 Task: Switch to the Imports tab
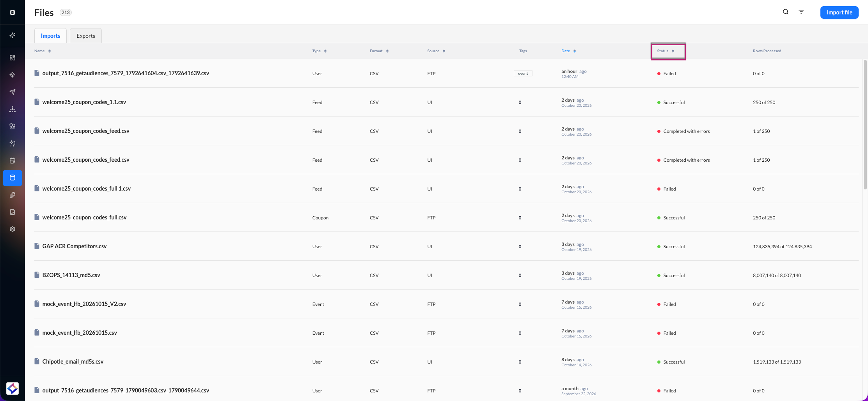pyautogui.click(x=51, y=36)
